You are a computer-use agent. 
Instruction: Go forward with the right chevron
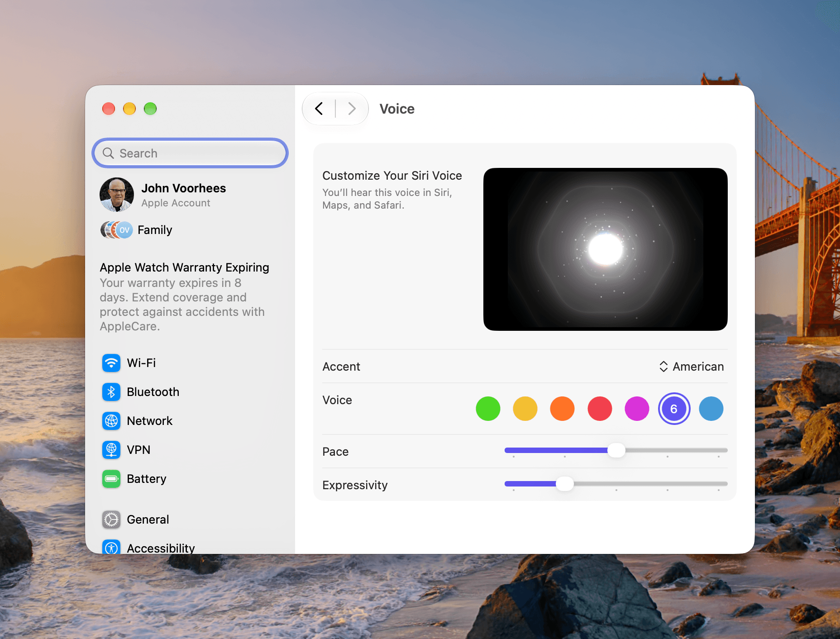[x=352, y=109]
